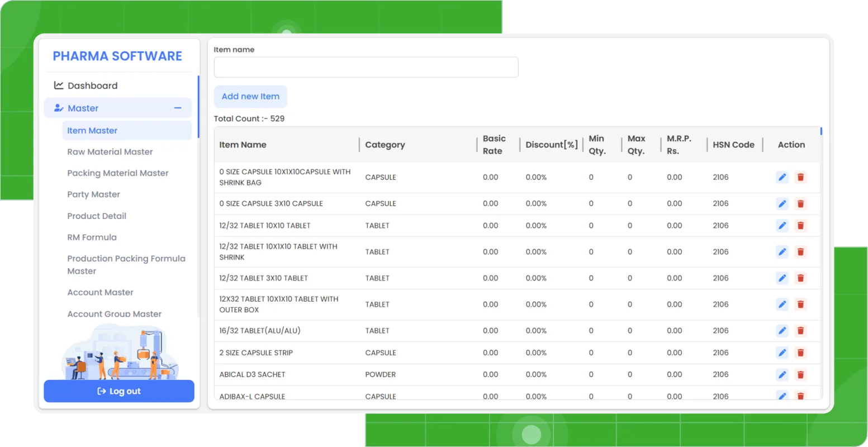This screenshot has height=447, width=868.
Task: Delete the 12/32 TABLET 10X10 TABLET row
Action: (x=800, y=226)
